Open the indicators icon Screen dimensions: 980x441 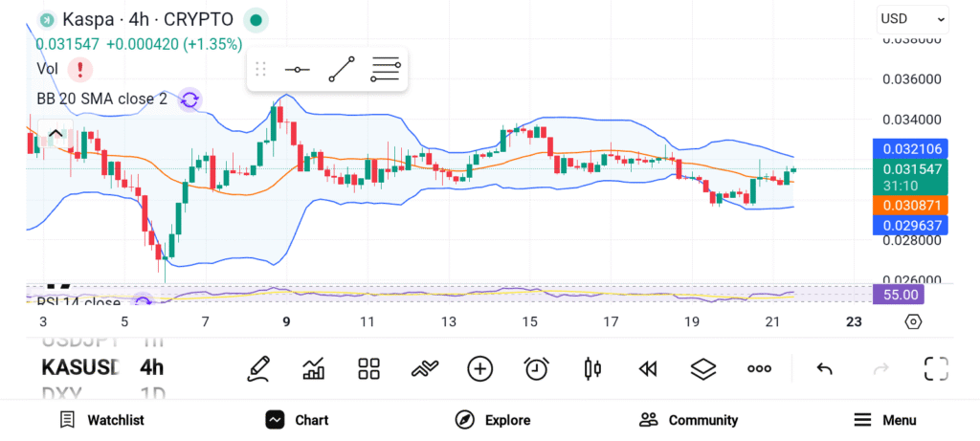coord(425,368)
